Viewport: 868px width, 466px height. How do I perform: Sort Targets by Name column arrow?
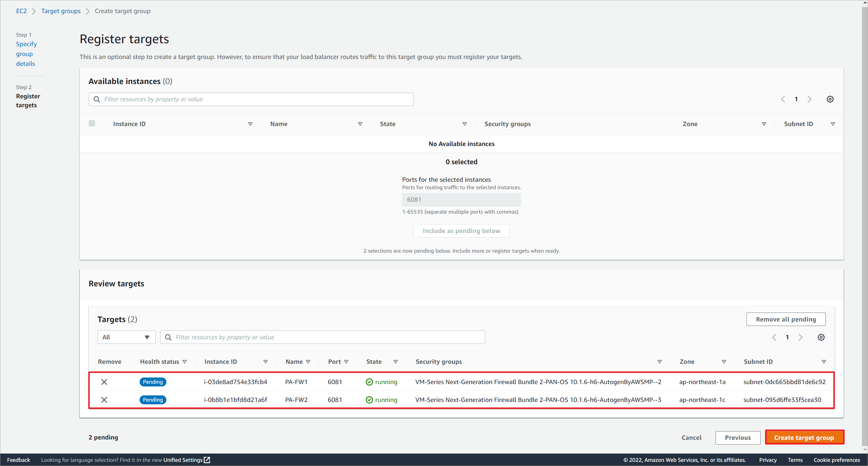(308, 361)
